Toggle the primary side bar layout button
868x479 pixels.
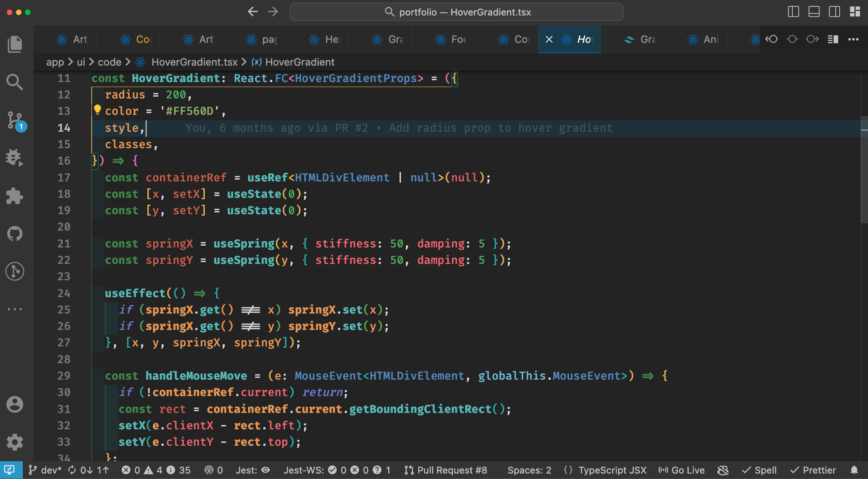pyautogui.click(x=793, y=12)
